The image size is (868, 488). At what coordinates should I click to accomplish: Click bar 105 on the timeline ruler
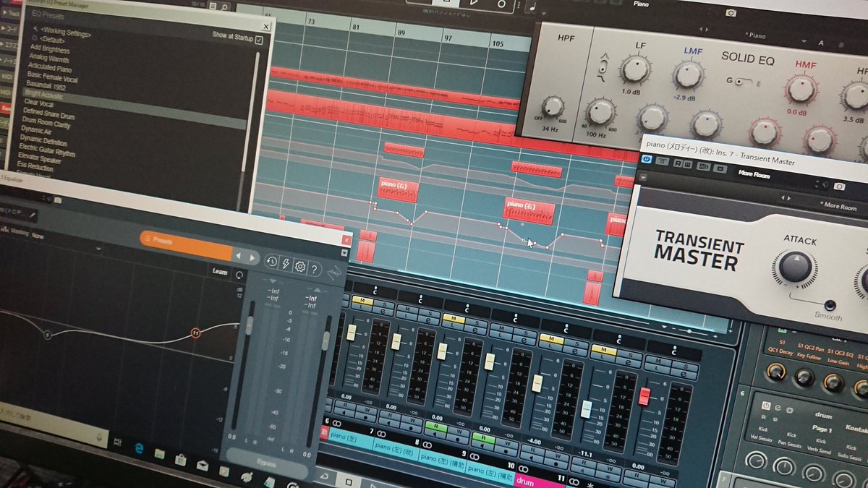click(x=497, y=44)
